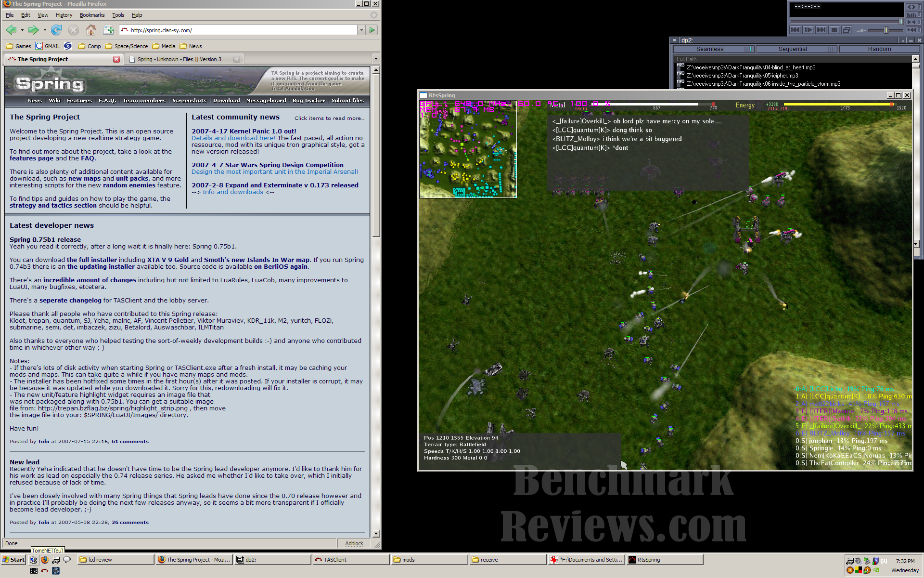Close The Spring Project tab with red X
The image size is (924, 578).
click(x=116, y=59)
